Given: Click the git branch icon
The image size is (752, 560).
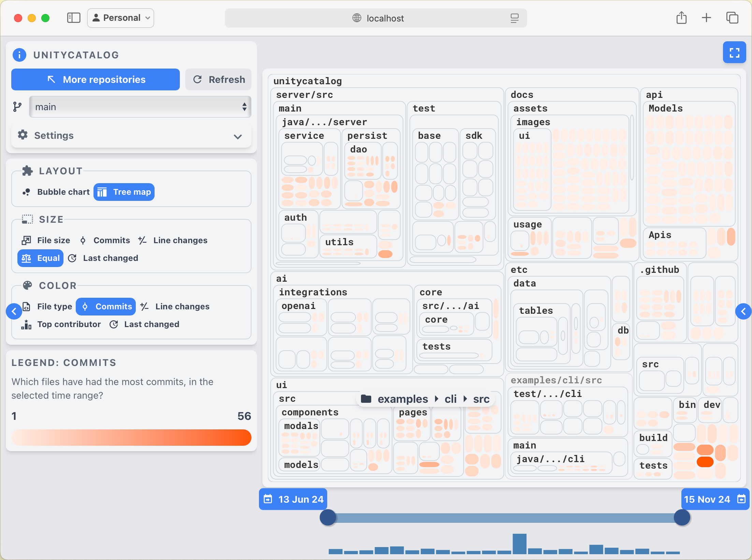Looking at the screenshot, I should point(17,107).
